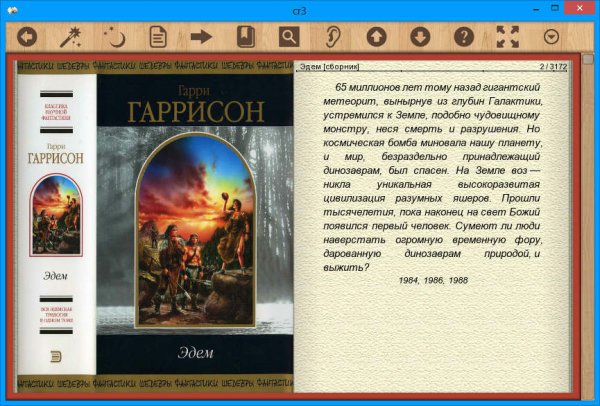Click the page counter 2 / 3172
Screen dimensions: 600x406
tap(553, 67)
